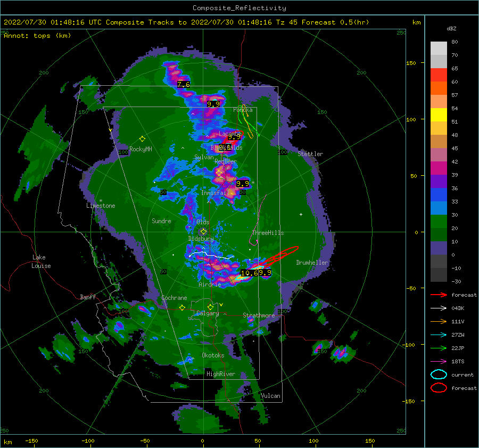
Task: Click the Limestone location label
Action: point(101,206)
